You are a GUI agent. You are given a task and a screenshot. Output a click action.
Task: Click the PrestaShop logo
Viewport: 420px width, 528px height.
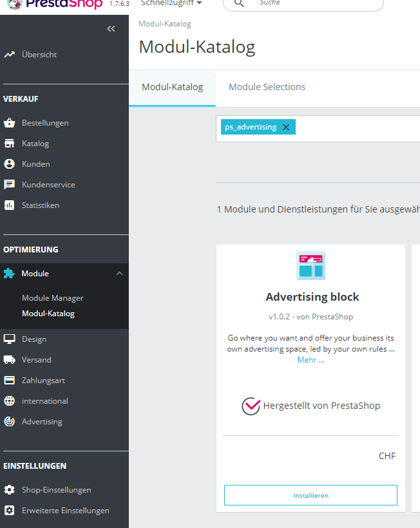[x=55, y=4]
